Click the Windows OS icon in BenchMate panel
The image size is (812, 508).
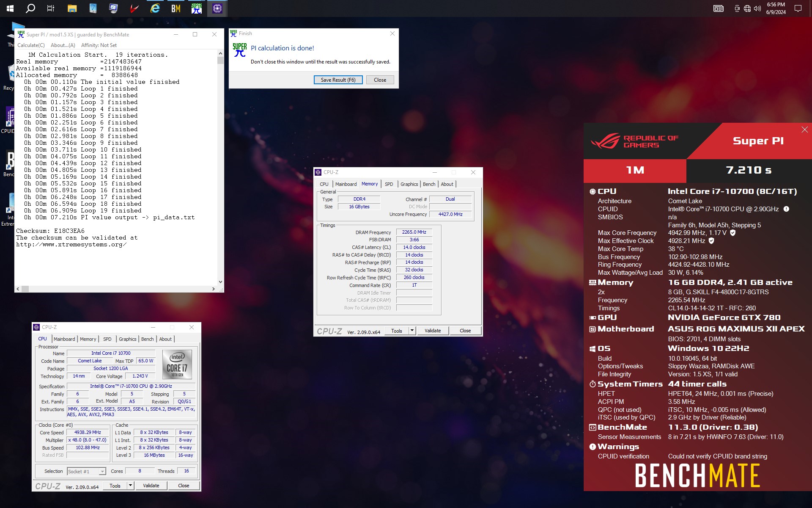(593, 348)
